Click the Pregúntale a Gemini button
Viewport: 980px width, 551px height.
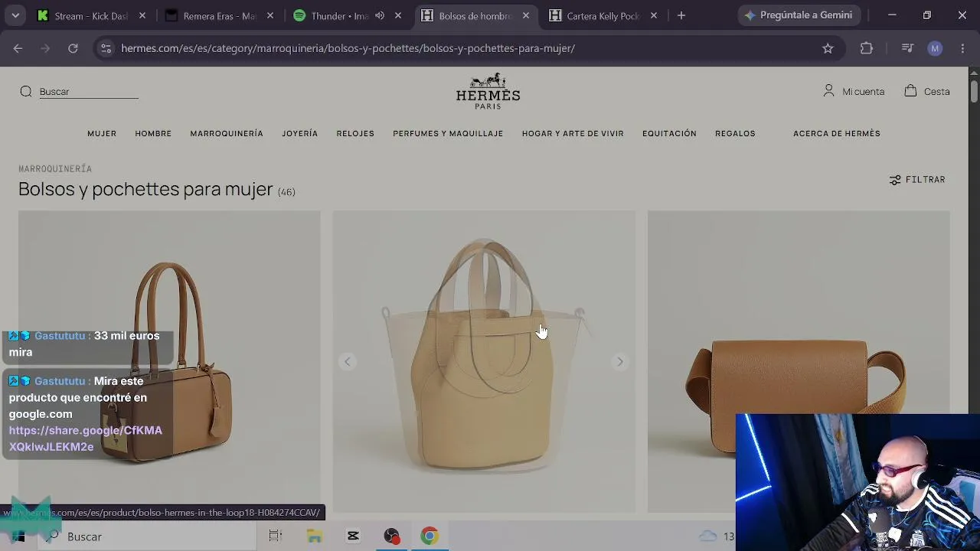click(x=799, y=15)
